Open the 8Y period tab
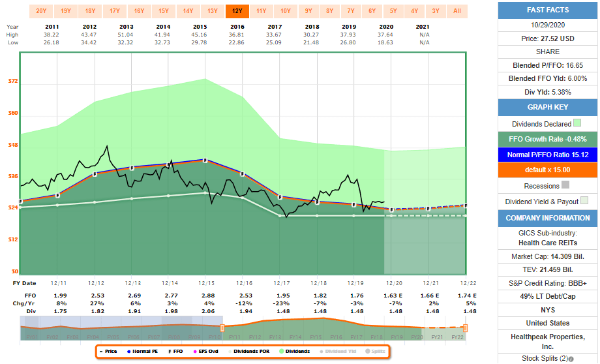 coord(330,11)
